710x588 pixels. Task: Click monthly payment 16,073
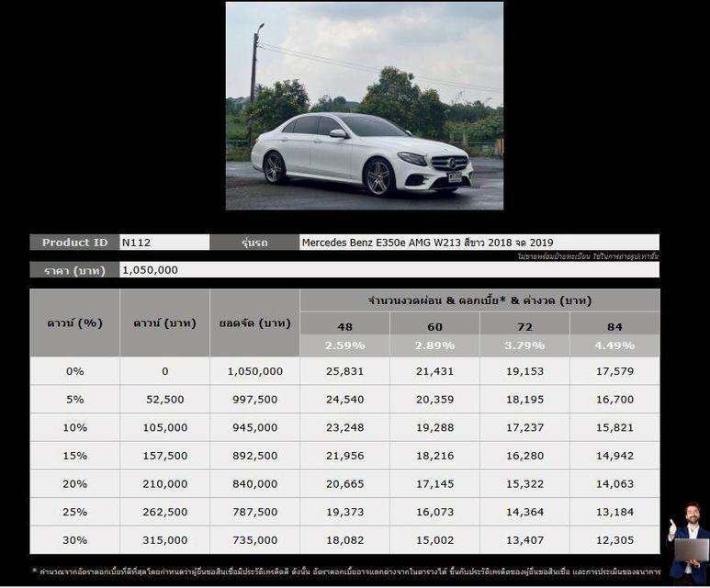tap(434, 512)
